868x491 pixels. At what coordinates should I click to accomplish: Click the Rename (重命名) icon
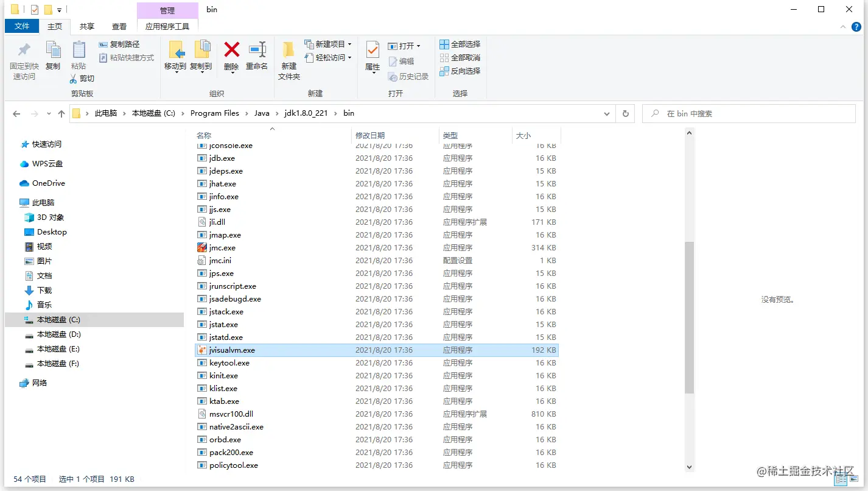(x=257, y=49)
